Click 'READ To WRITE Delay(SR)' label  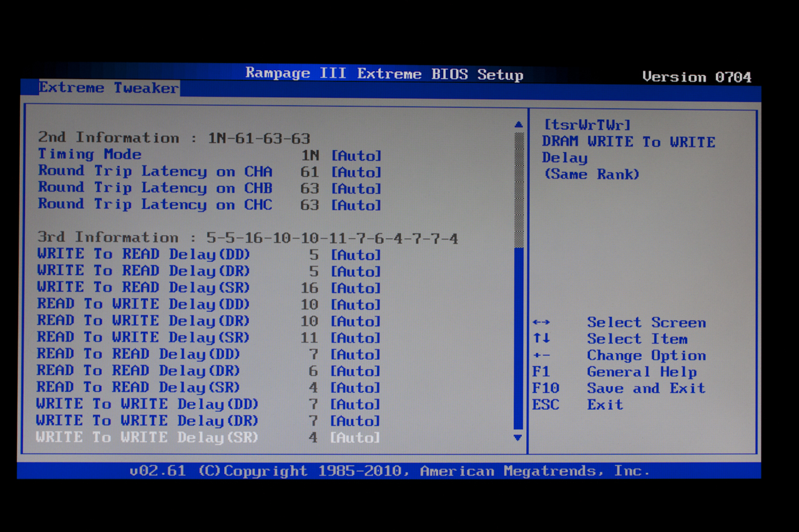point(144,337)
